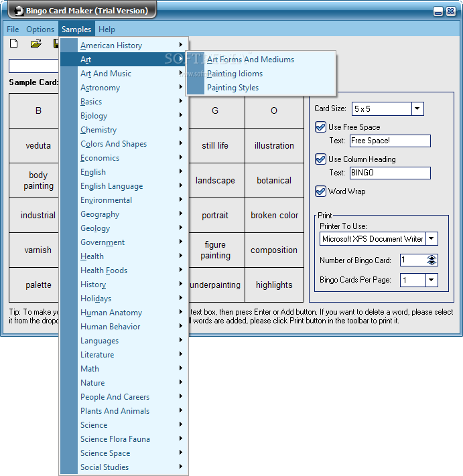Open the Options menu
This screenshot has width=463, height=476.
[40, 29]
